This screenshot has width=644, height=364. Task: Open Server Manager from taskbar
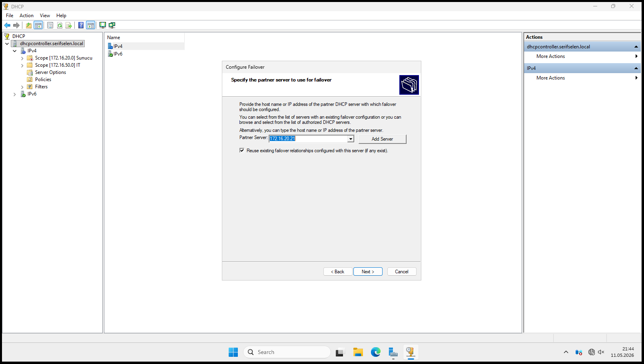pyautogui.click(x=393, y=352)
